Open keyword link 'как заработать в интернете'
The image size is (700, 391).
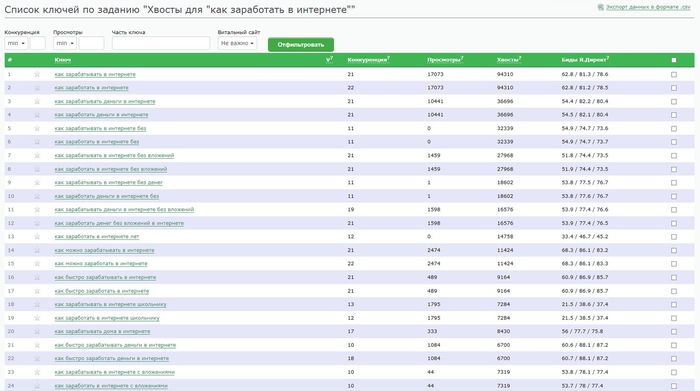tap(92, 88)
